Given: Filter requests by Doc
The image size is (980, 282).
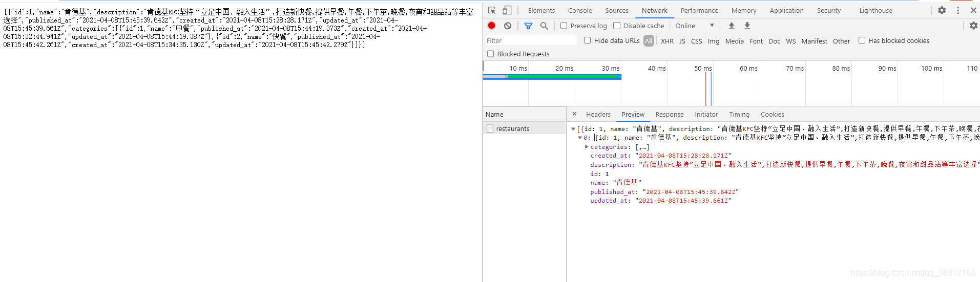Looking at the screenshot, I should [x=775, y=41].
